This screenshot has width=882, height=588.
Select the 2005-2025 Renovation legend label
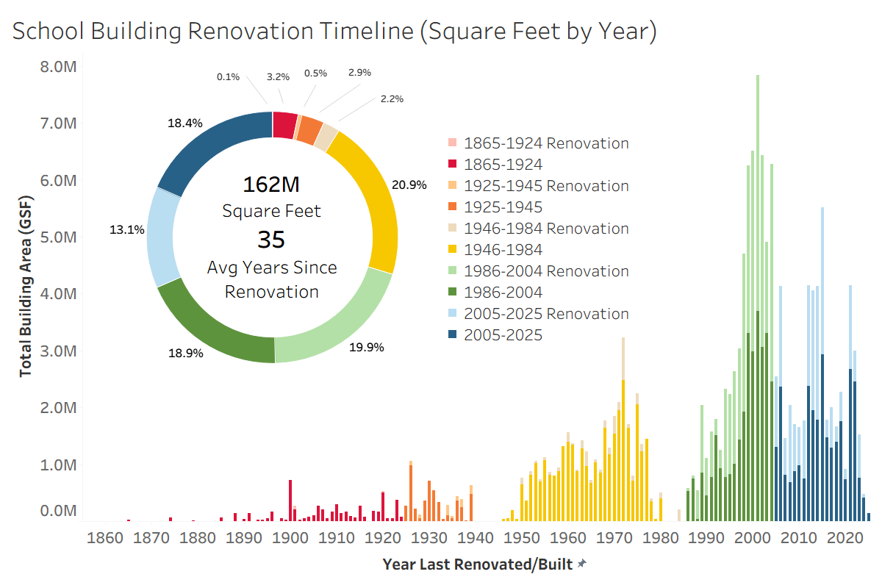[546, 314]
